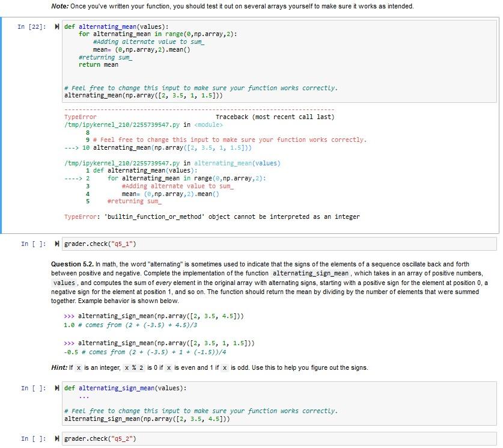Click the grader.check("q5_1") code input
This screenshot has height=448, width=503.
(279, 244)
